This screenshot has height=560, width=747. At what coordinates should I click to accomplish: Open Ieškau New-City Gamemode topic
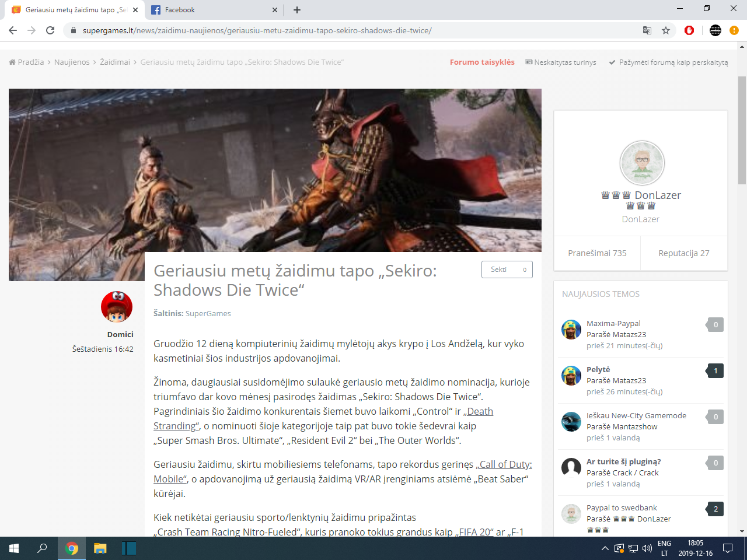636,415
